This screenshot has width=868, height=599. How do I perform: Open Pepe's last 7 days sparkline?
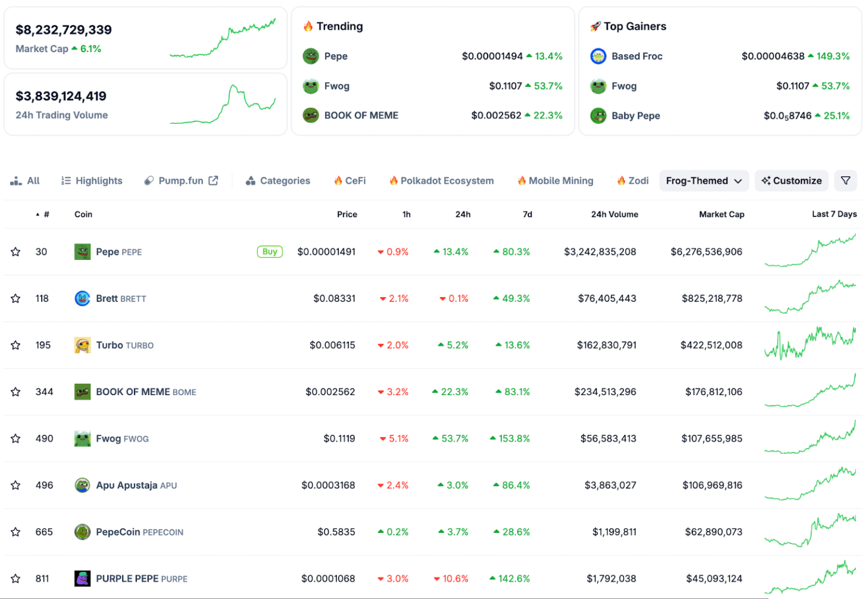click(x=810, y=250)
